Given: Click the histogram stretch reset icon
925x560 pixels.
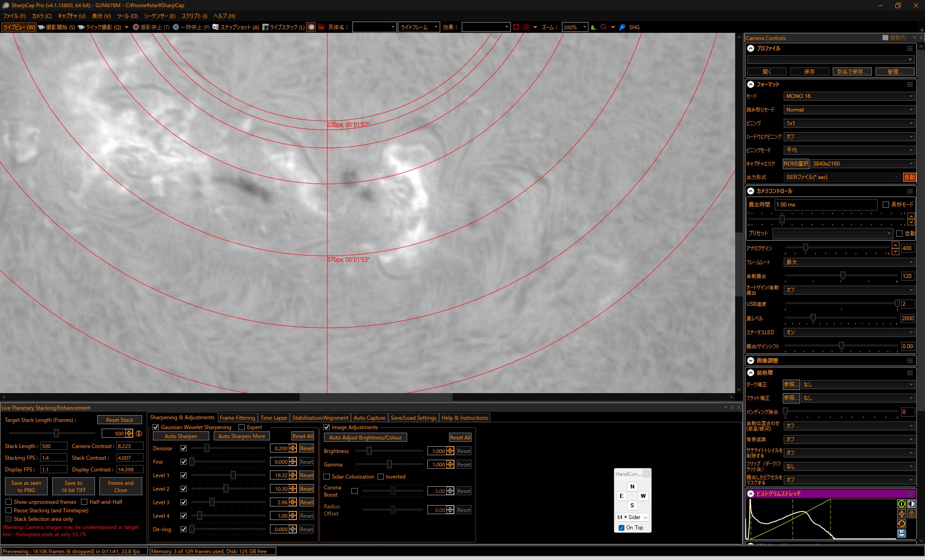Looking at the screenshot, I should click(901, 524).
